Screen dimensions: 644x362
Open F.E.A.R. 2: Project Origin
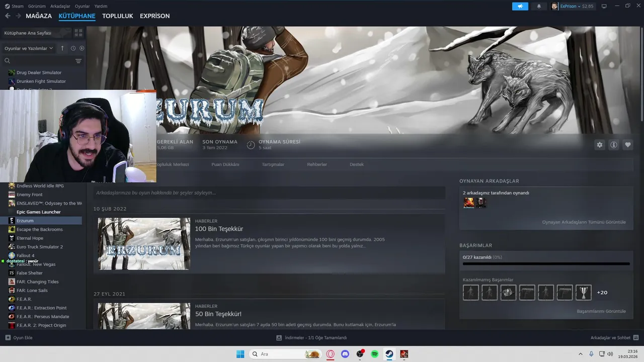41,325
